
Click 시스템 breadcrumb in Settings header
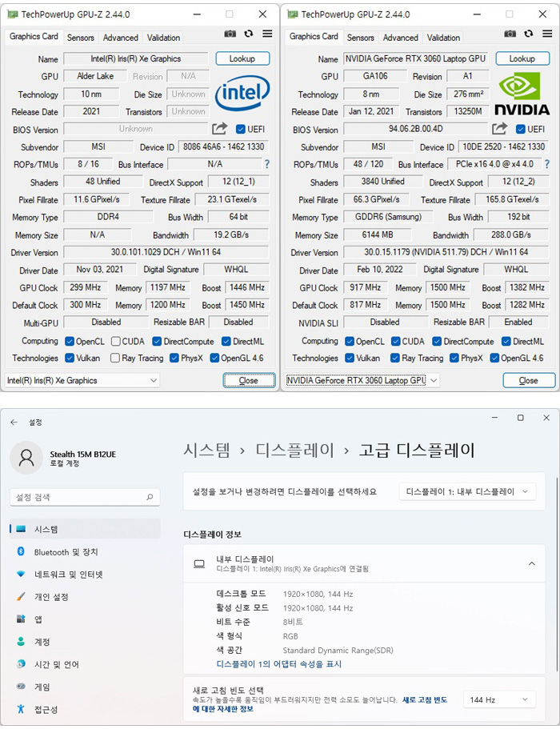pos(207,450)
